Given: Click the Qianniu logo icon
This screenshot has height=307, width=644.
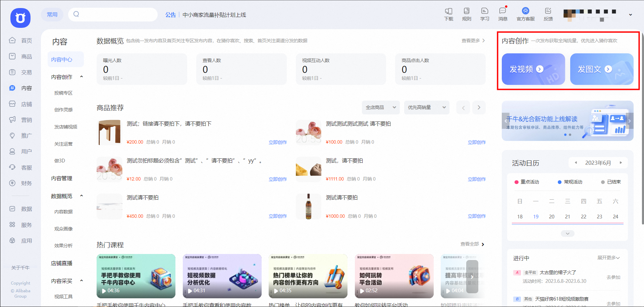Looking at the screenshot, I should [20, 18].
